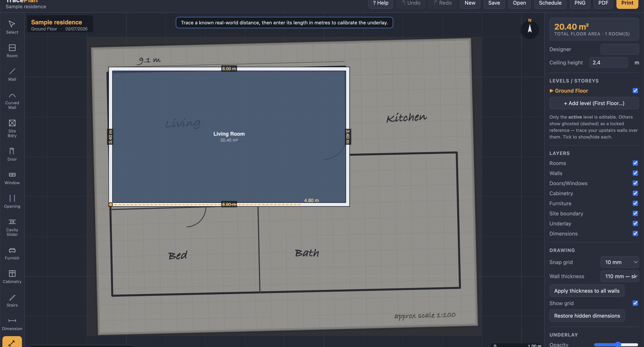Open the Schedule view
This screenshot has width=644, height=347.
(550, 3)
